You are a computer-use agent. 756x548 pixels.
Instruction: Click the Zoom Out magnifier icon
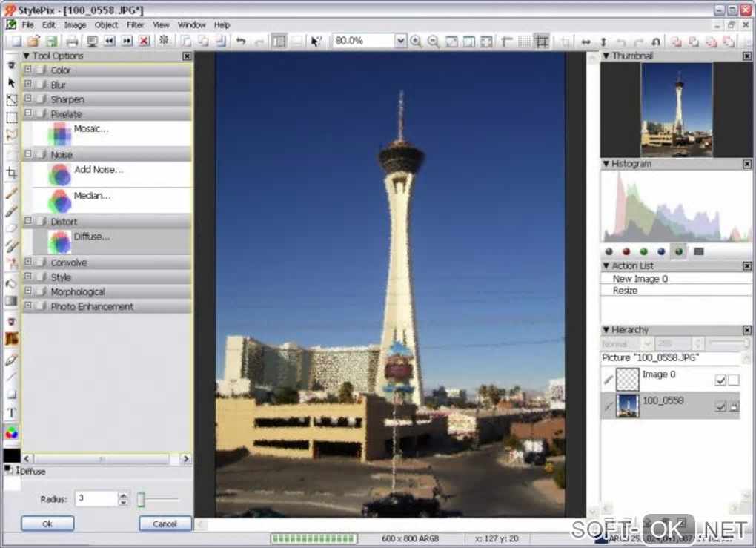point(434,42)
